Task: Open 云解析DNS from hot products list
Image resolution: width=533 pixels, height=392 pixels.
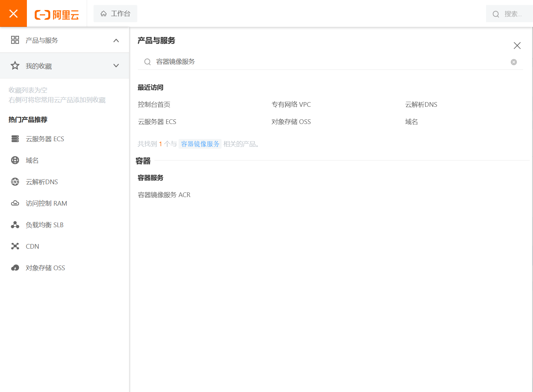Action: coord(42,182)
